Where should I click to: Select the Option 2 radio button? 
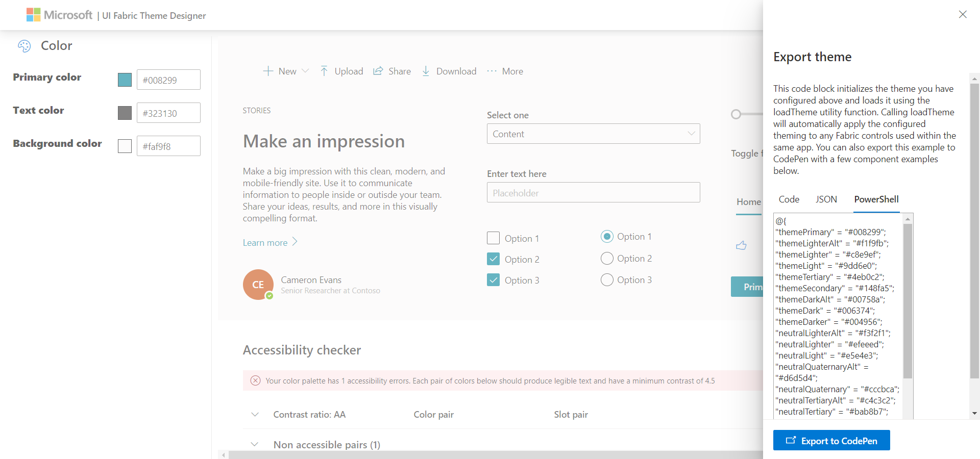pos(607,258)
